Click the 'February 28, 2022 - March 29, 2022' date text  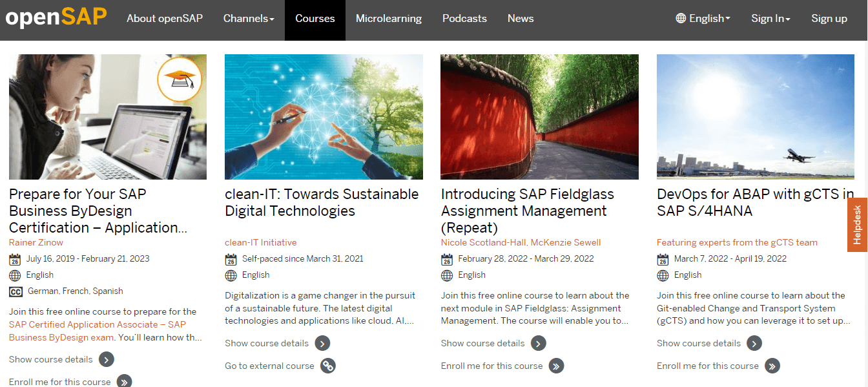[526, 259]
